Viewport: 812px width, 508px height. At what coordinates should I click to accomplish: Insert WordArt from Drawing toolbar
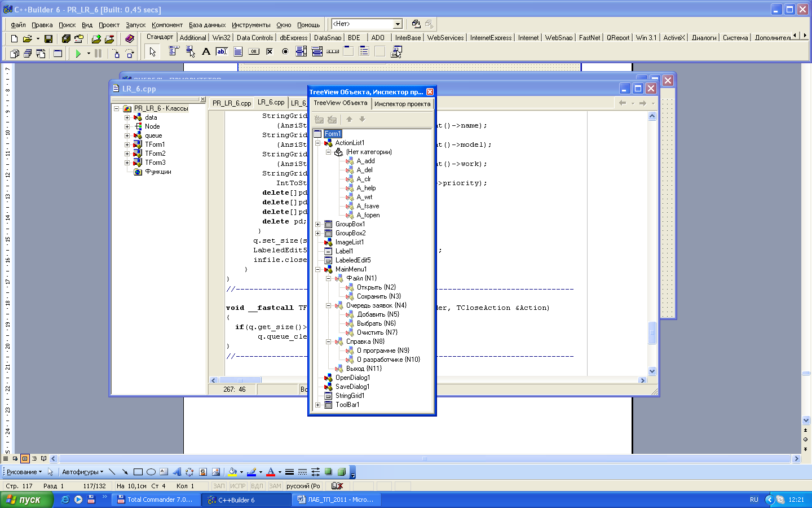176,472
